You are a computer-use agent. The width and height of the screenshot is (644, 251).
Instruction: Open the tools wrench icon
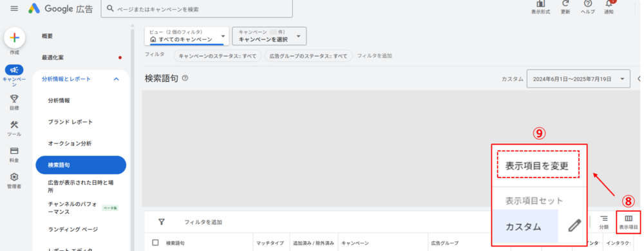[x=14, y=125]
